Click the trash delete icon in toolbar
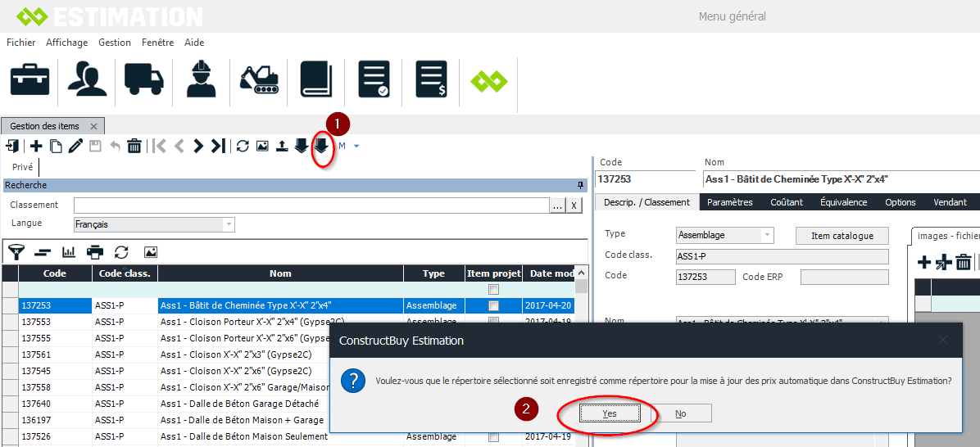 point(134,146)
